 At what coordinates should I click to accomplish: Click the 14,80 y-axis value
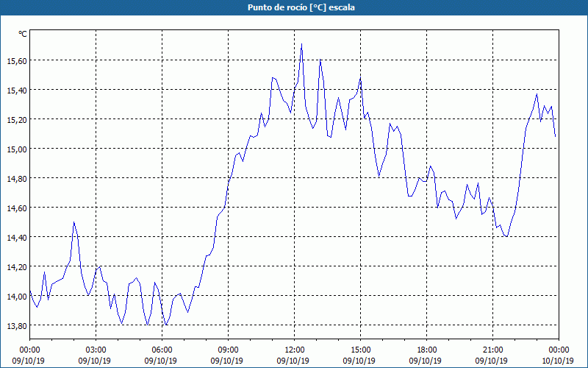pyautogui.click(x=17, y=178)
